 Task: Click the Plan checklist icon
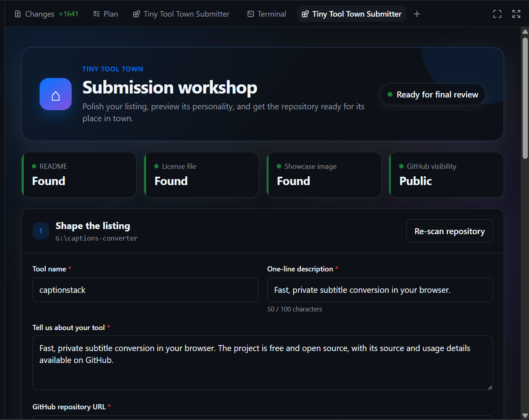click(x=96, y=14)
